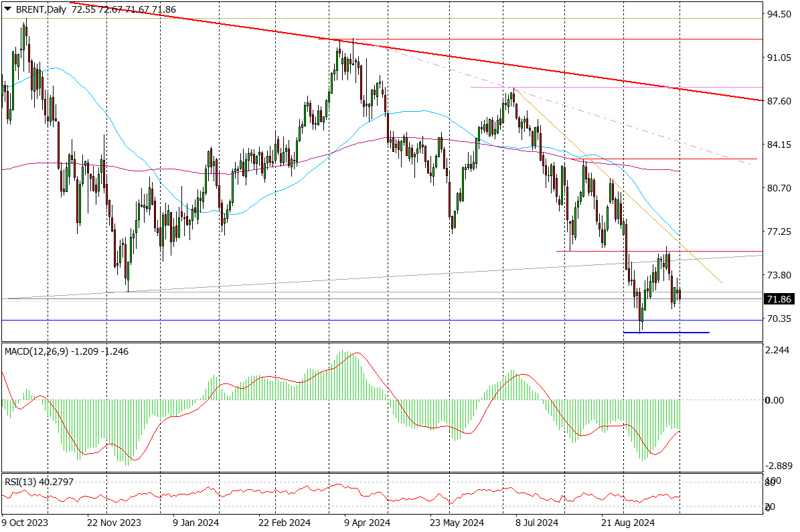Click the 22 Feb 2024 date label
Screen dimensions: 800x532
coord(284,523)
